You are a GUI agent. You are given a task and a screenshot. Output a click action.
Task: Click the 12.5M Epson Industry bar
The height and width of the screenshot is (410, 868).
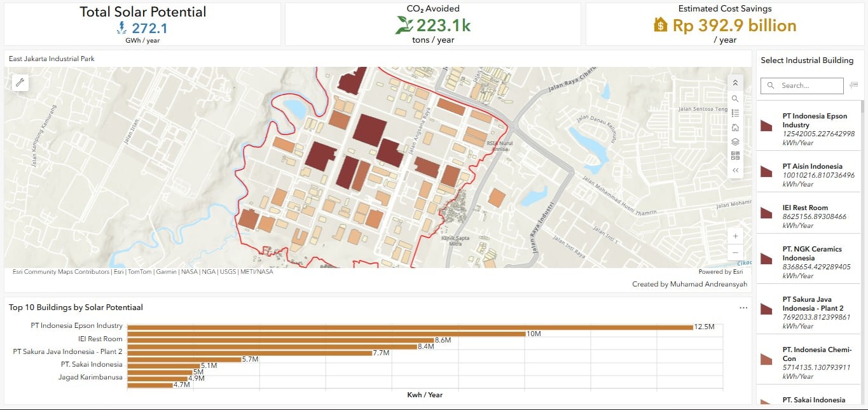(x=410, y=327)
